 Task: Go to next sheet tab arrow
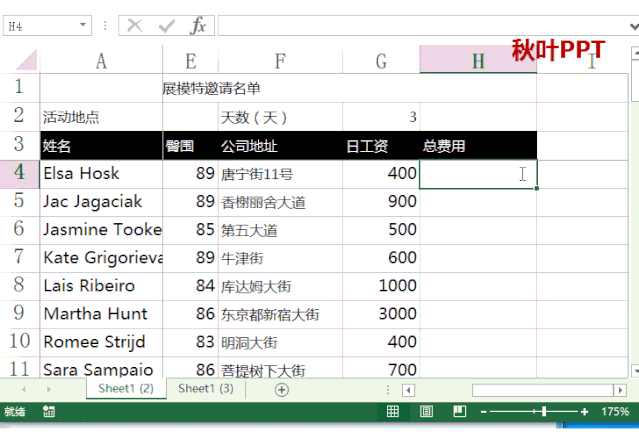tap(48, 389)
